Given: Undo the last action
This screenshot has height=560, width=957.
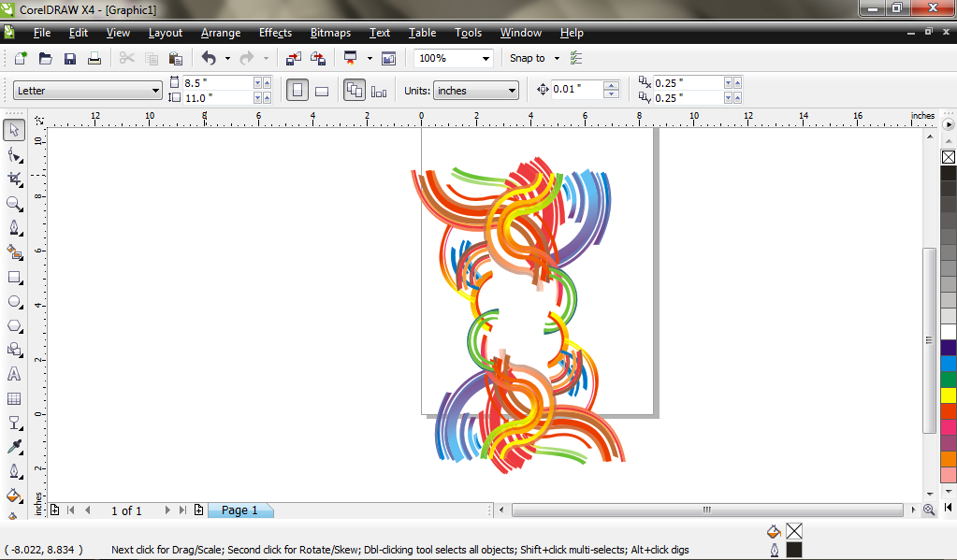Looking at the screenshot, I should coord(209,58).
